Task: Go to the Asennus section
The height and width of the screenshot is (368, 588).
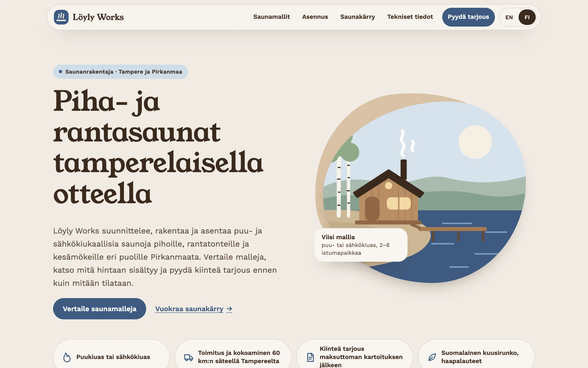Action: (x=315, y=17)
